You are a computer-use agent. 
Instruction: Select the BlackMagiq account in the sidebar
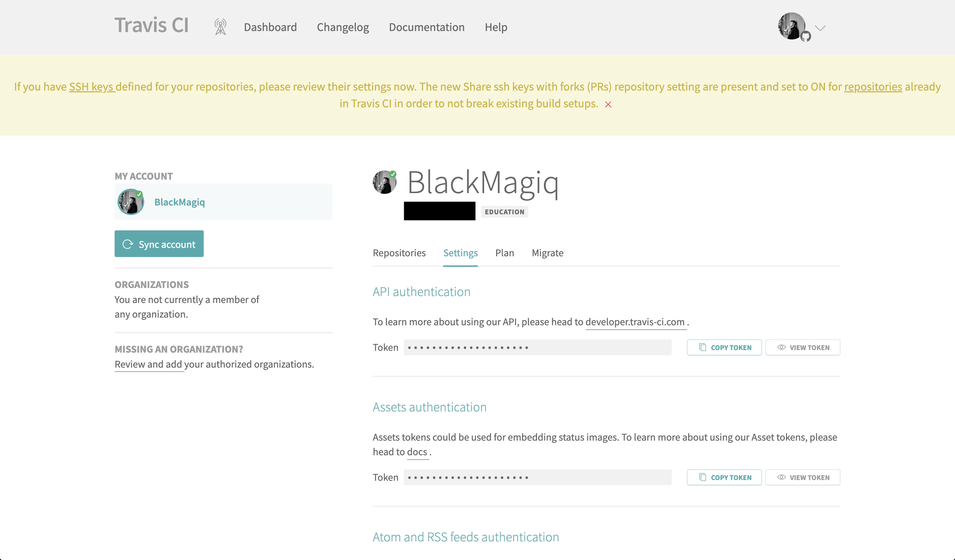point(223,202)
